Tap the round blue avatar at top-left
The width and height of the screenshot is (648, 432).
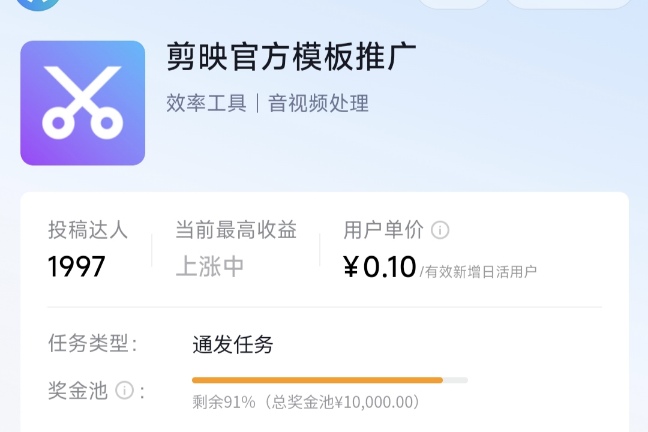(38, 4)
